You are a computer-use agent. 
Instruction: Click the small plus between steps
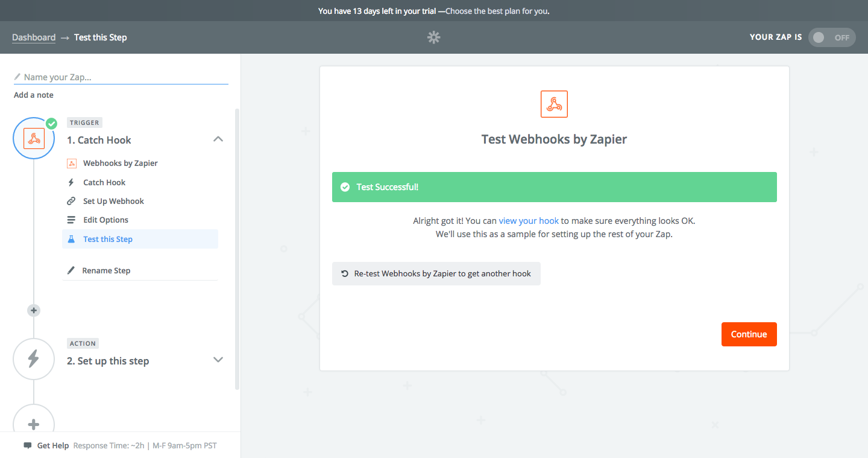coord(34,310)
